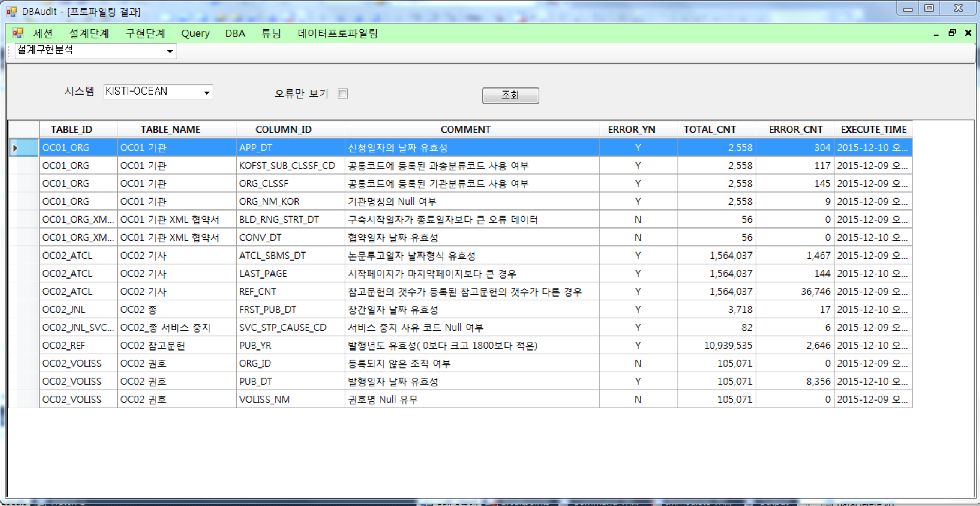Sort by TABLE_ID column header
This screenshot has height=506, width=980.
click(x=78, y=130)
